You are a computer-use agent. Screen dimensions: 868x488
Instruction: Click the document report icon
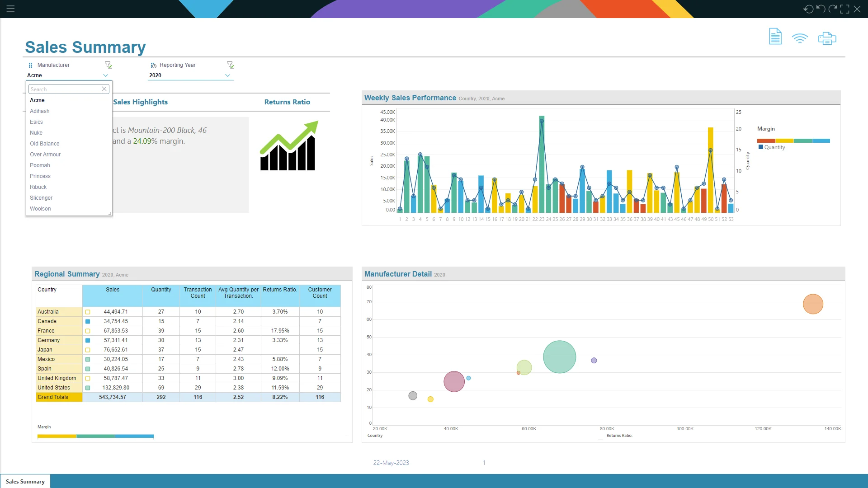point(775,37)
